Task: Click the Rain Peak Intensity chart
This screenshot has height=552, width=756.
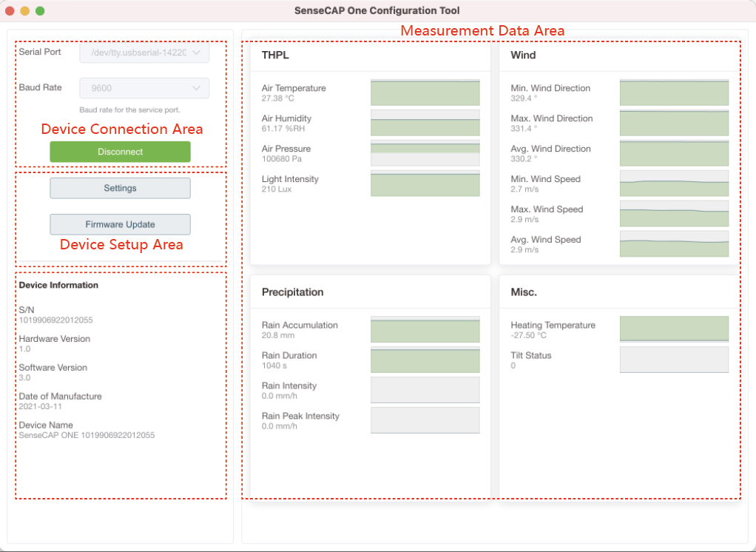Action: 425,420
